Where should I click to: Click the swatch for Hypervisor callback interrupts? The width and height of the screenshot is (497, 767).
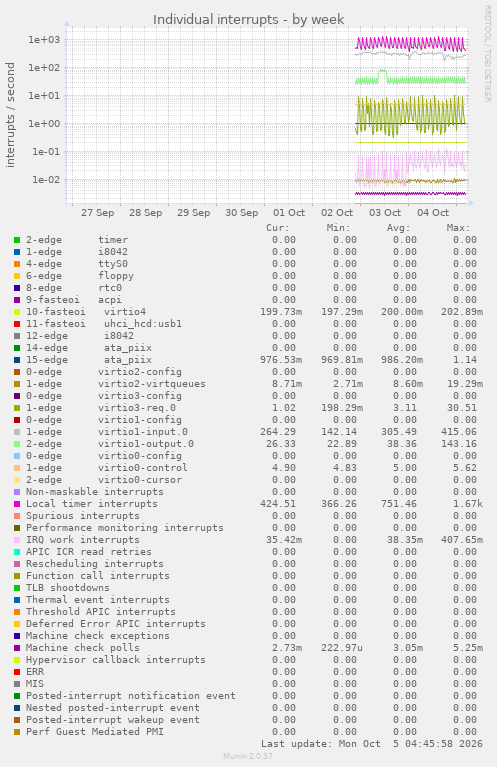click(x=17, y=660)
